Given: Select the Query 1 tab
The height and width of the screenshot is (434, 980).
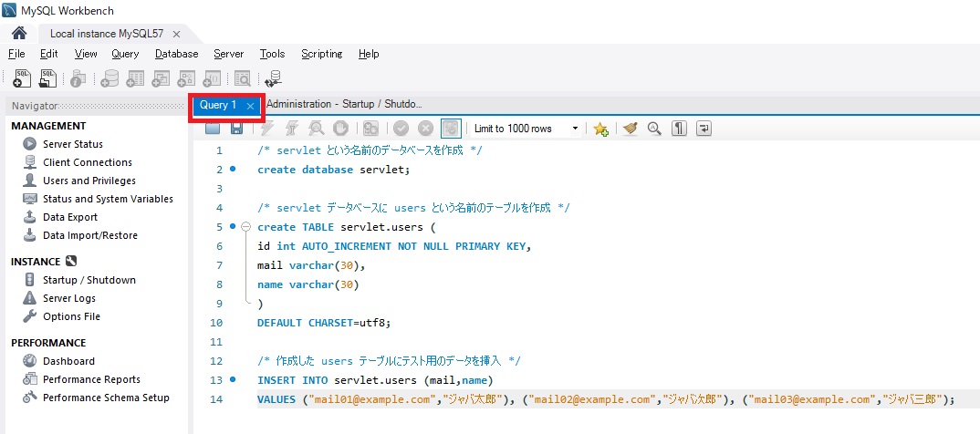Looking at the screenshot, I should pyautogui.click(x=218, y=105).
